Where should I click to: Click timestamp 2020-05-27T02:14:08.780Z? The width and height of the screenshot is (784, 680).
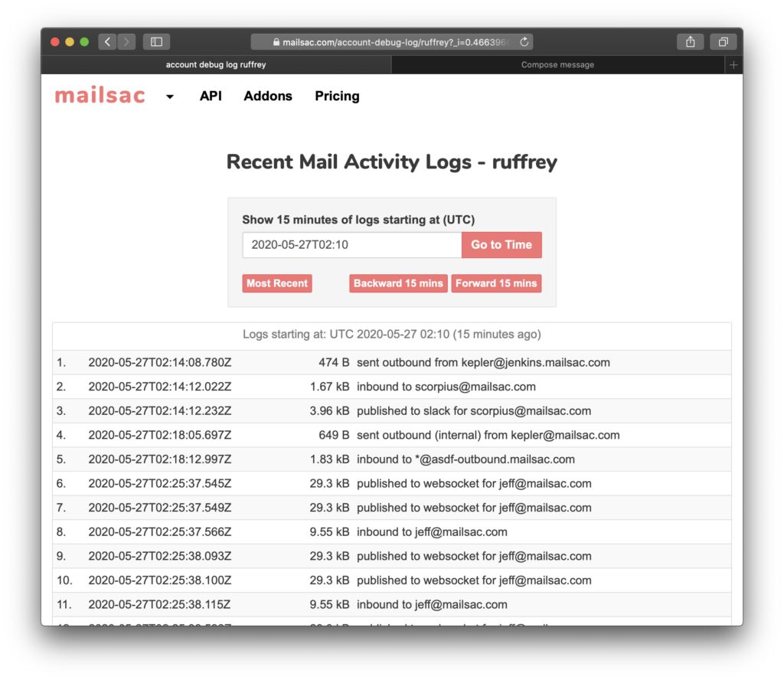coord(160,362)
